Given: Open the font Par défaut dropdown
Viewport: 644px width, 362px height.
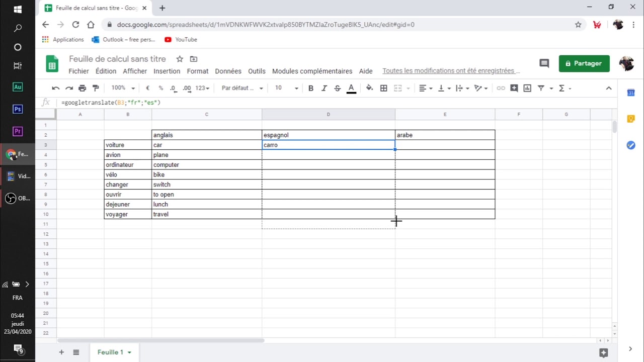Looking at the screenshot, I should (x=242, y=88).
